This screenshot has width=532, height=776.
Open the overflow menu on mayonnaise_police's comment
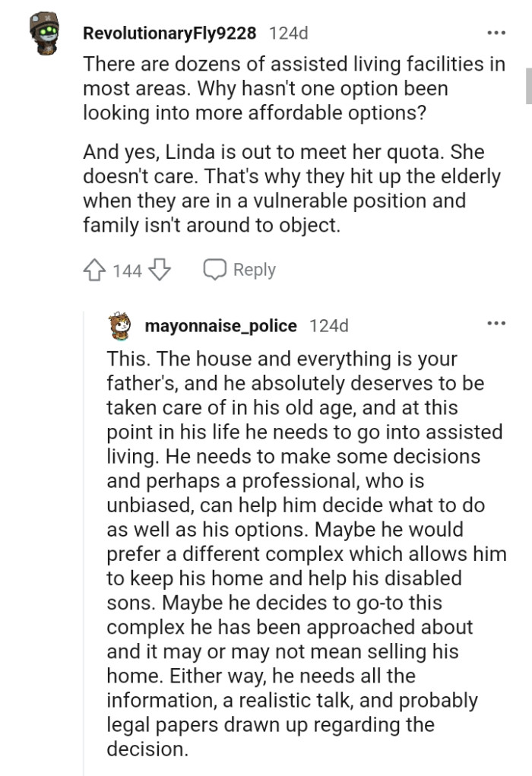click(x=496, y=322)
